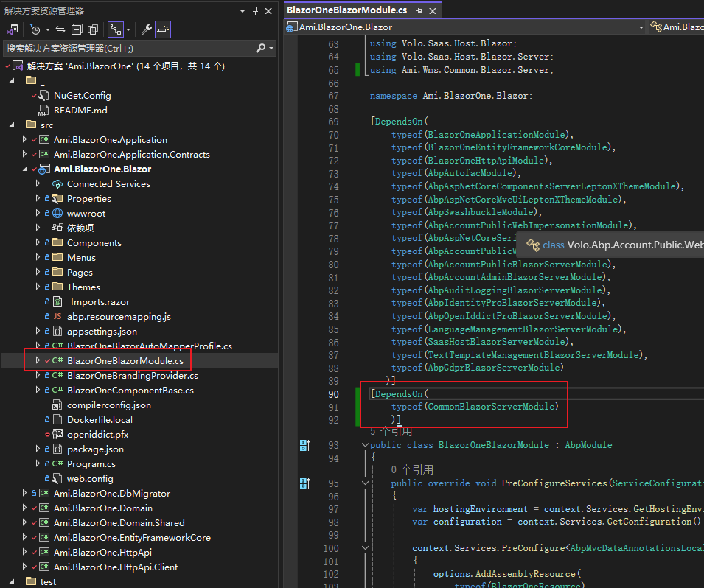Select README.md file
This screenshot has height=588, width=704.
coord(80,111)
